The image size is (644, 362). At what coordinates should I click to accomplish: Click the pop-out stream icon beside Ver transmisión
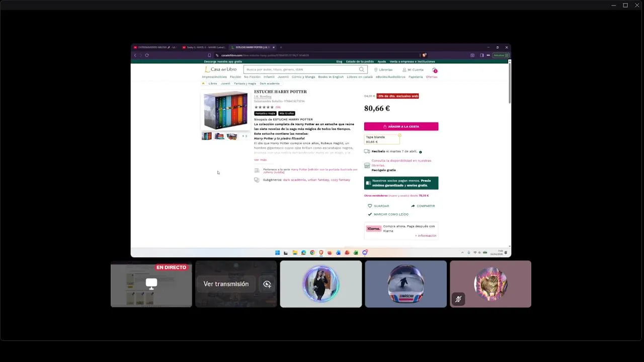[267, 284]
